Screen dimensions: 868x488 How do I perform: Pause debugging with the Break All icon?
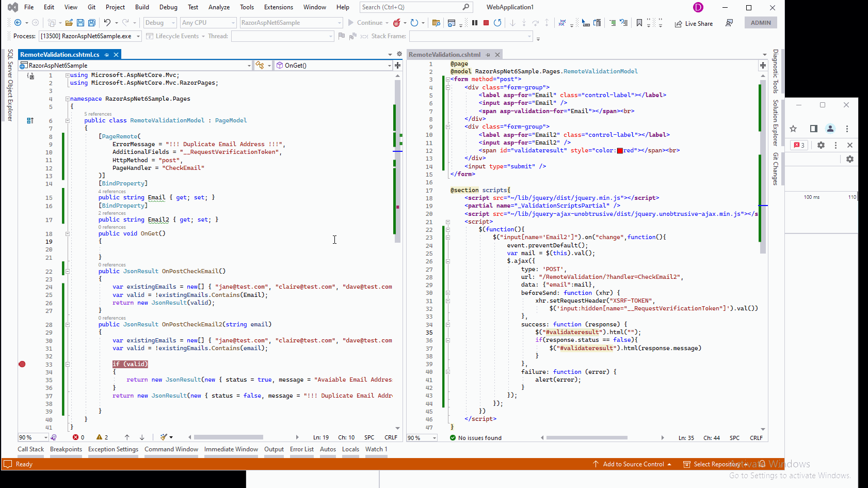click(475, 23)
